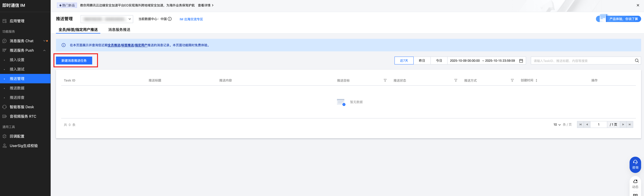Open the 10 条/页 page size dropdown

pos(557,124)
